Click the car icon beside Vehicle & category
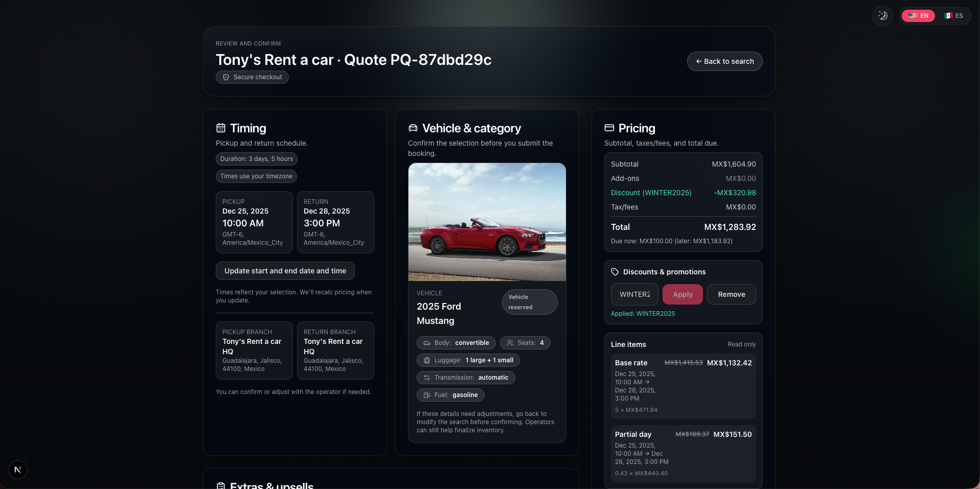This screenshot has height=489, width=980. [414, 128]
